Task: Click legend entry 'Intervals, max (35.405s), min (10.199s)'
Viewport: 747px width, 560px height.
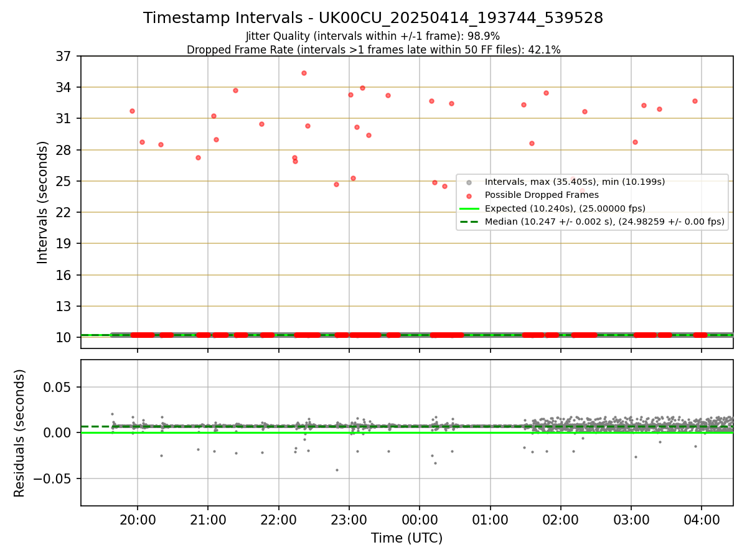Action: (575, 182)
